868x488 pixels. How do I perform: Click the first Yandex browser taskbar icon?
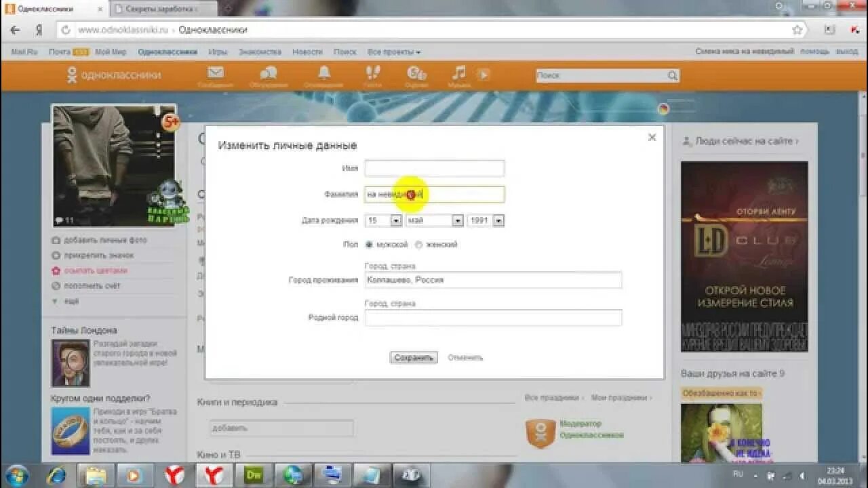pos(174,475)
